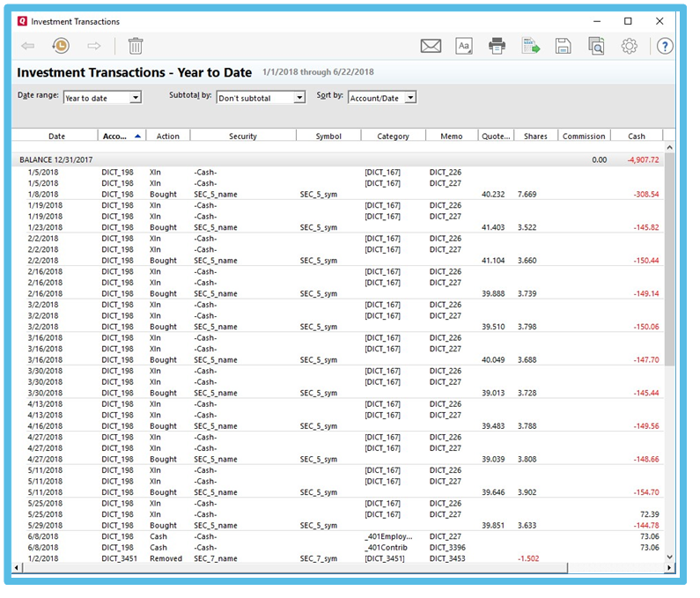700x598 pixels.
Task: Click the back arrow icon
Action: click(28, 46)
